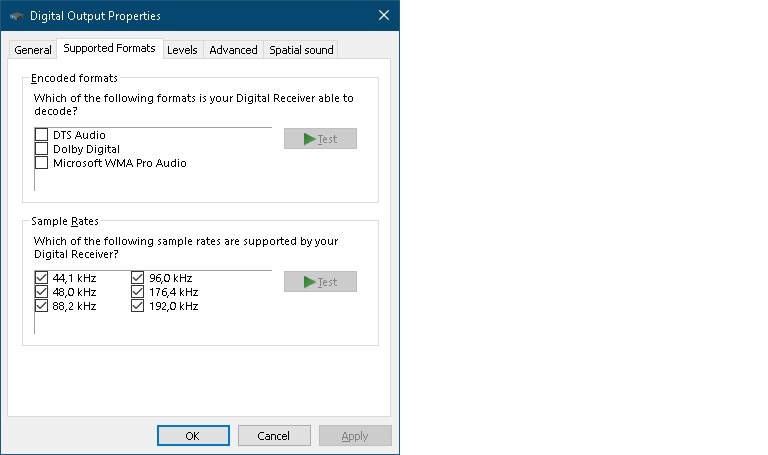768x455 pixels.
Task: Untick the 88,2 kHz checkbox
Action: pyautogui.click(x=42, y=306)
